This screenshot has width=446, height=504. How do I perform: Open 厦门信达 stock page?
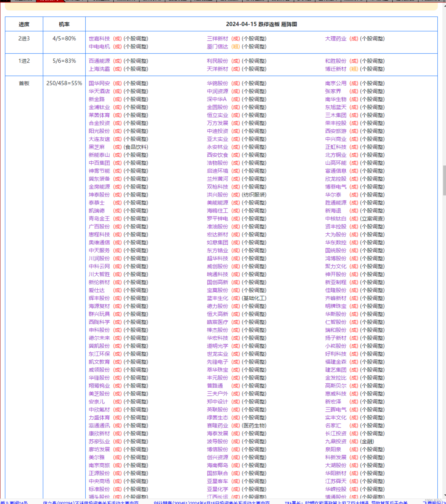218,47
